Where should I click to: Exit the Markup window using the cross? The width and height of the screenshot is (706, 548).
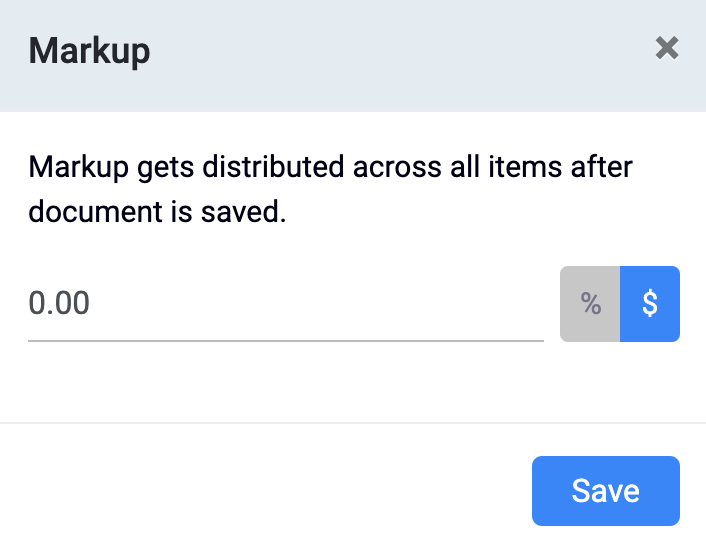pyautogui.click(x=666, y=48)
